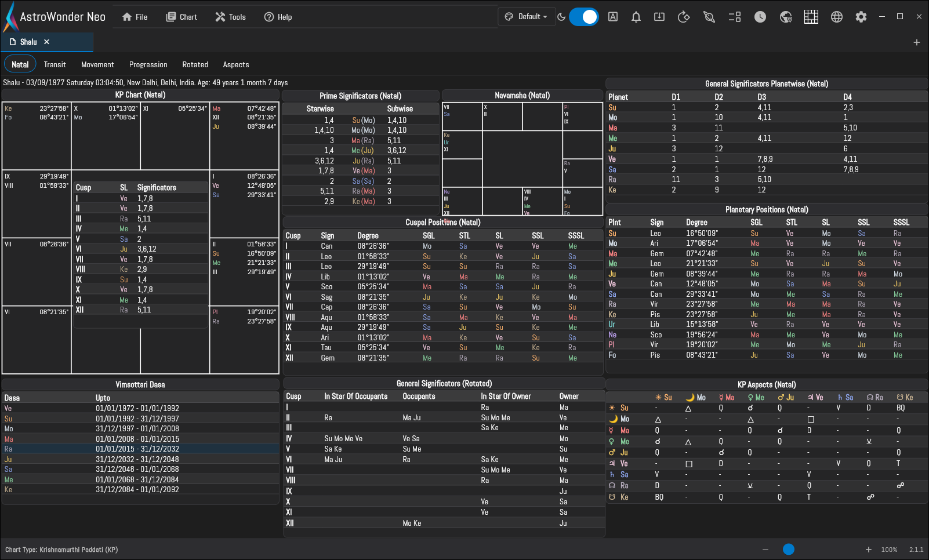Click the globe language icon
This screenshot has width=929, height=560.
point(837,17)
